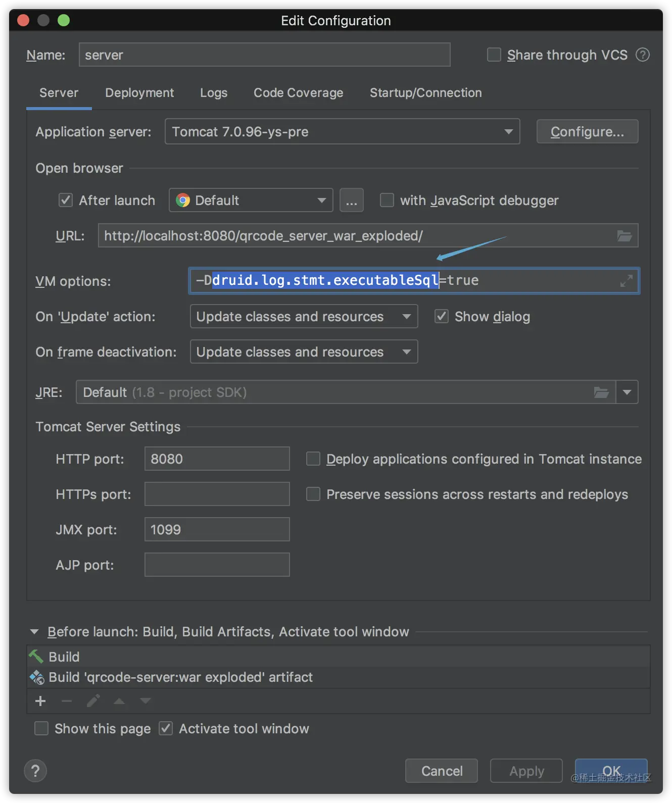Select Build 'qrcode-server:war exploded' artifact row
The height and width of the screenshot is (803, 672).
point(338,677)
